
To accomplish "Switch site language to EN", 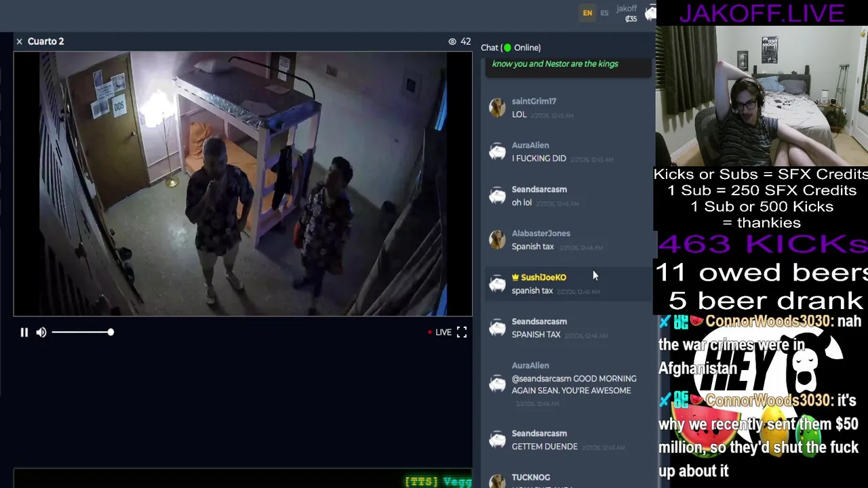I will pos(587,13).
